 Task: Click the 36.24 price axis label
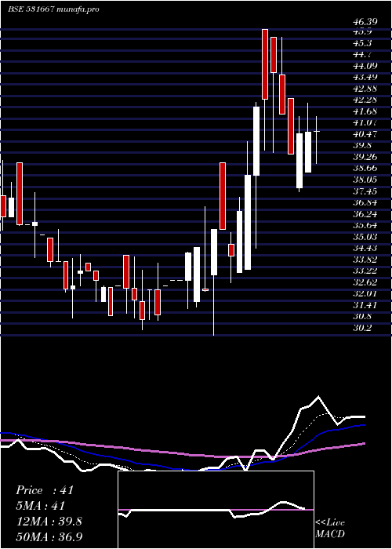pos(365,214)
